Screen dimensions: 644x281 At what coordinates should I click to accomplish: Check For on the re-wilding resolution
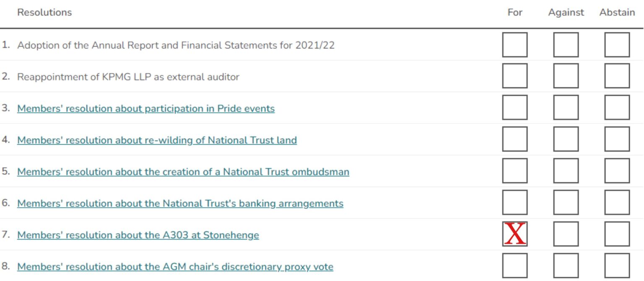(x=514, y=140)
